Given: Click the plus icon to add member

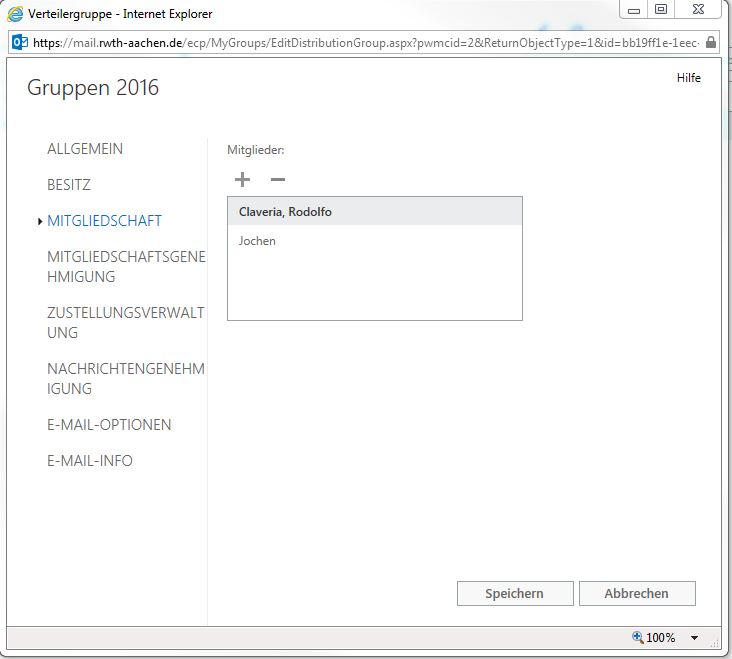Looking at the screenshot, I should [242, 180].
